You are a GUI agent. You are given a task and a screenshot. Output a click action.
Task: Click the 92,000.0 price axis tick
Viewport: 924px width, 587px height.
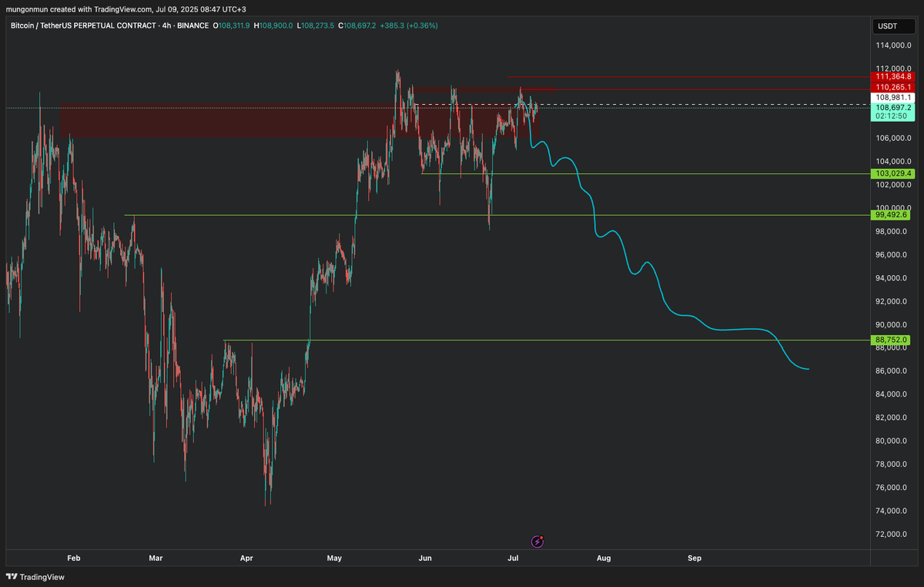point(892,301)
